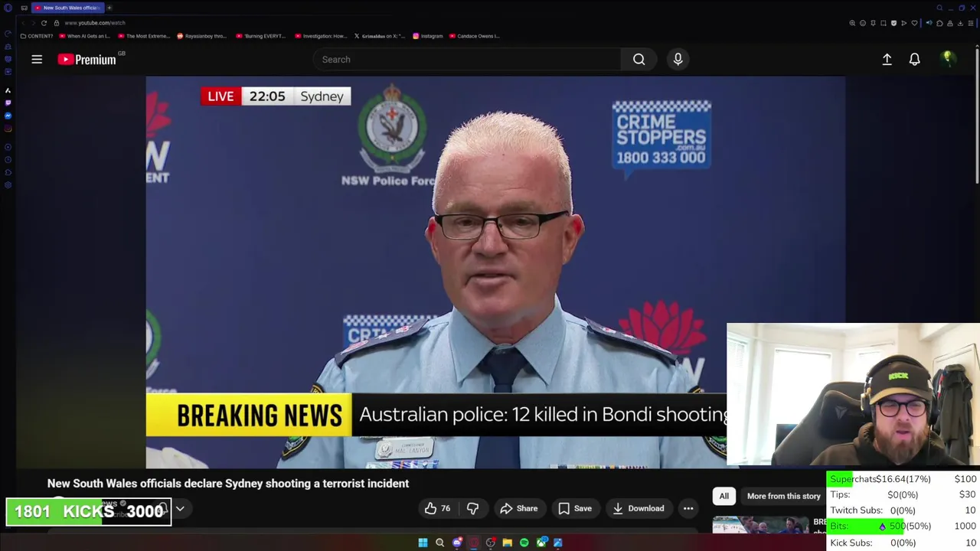Open sidebar settings gear icon
The height and width of the screenshot is (551, 980).
click(x=8, y=184)
